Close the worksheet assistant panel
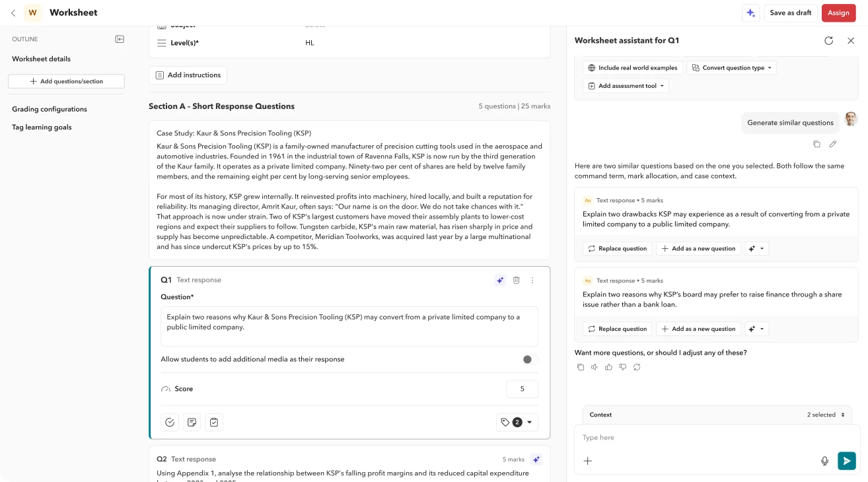 (851, 40)
